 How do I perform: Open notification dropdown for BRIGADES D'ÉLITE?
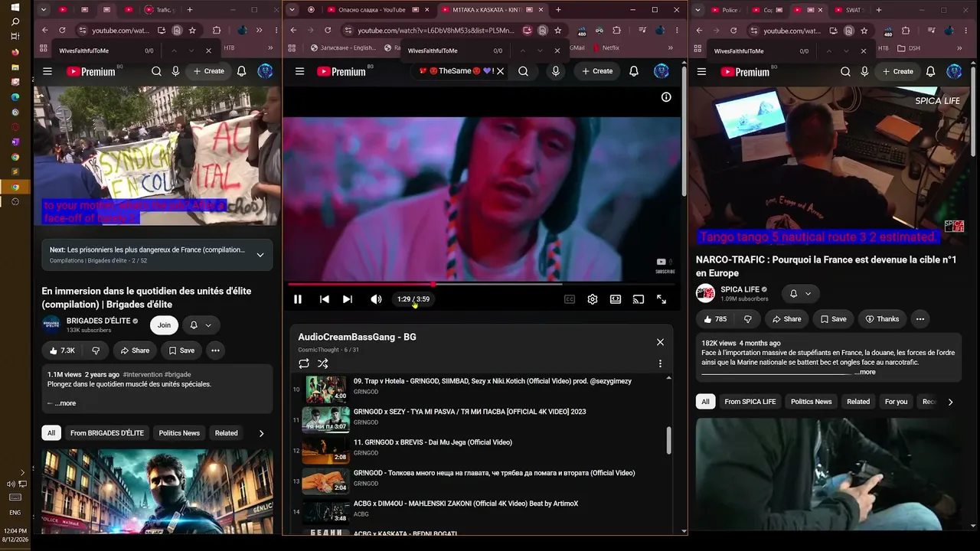pyautogui.click(x=200, y=325)
